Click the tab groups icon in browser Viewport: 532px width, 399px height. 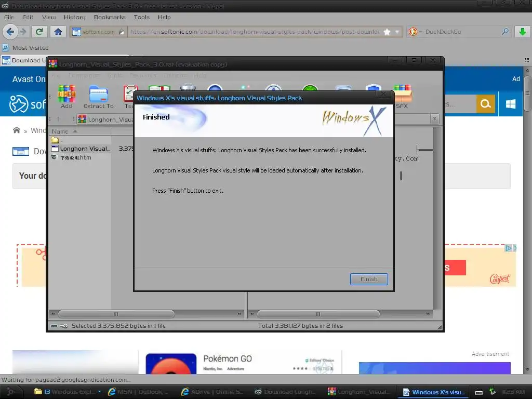527,60
